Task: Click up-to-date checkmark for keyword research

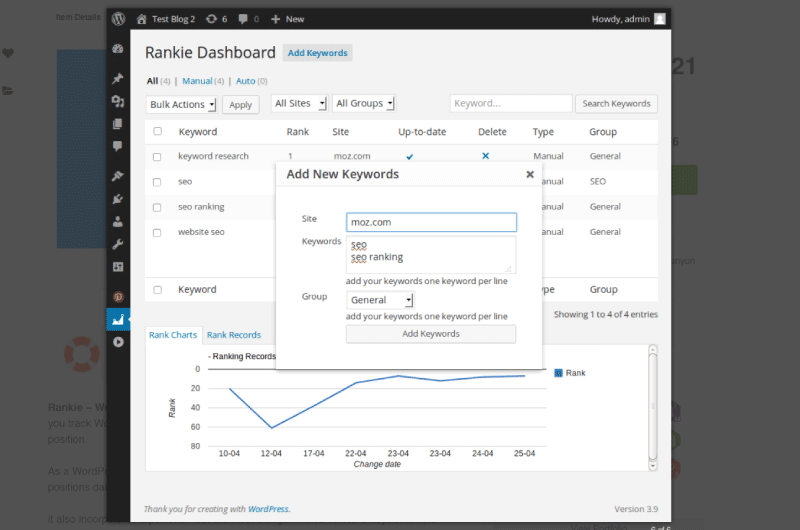Action: (x=410, y=157)
